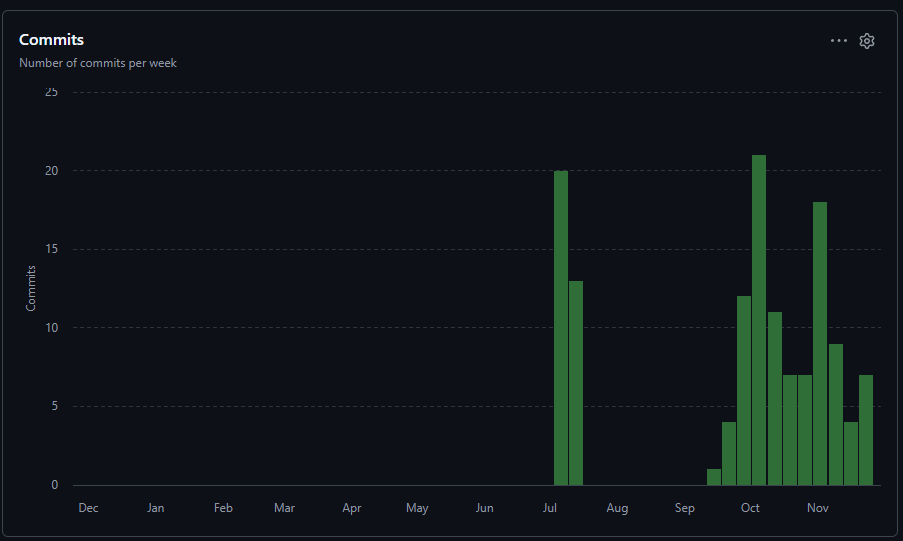Viewport: 903px width, 541px height.
Task: Click the vertical Commits y-axis label
Action: pos(31,288)
